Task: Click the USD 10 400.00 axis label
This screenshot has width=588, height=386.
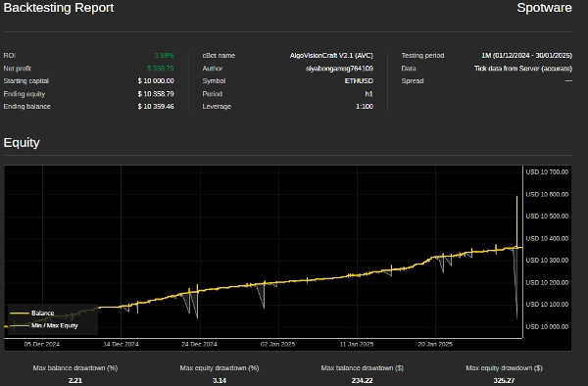Action: (547, 238)
